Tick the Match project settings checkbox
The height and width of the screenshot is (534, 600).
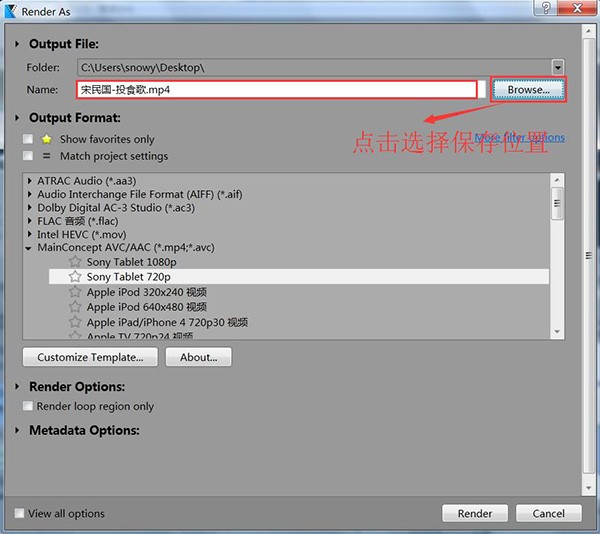click(28, 156)
